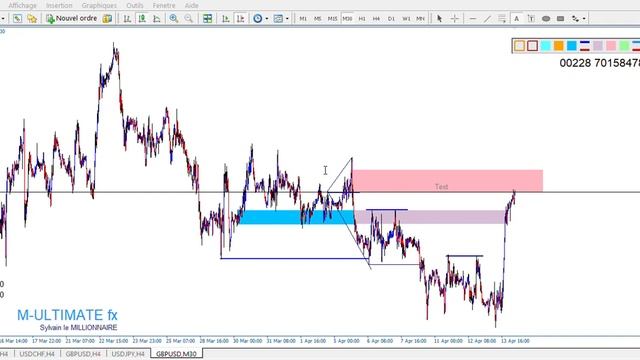Switch to the GBPUSD,M30 chart tab
The image size is (640, 360).
coord(176,354)
